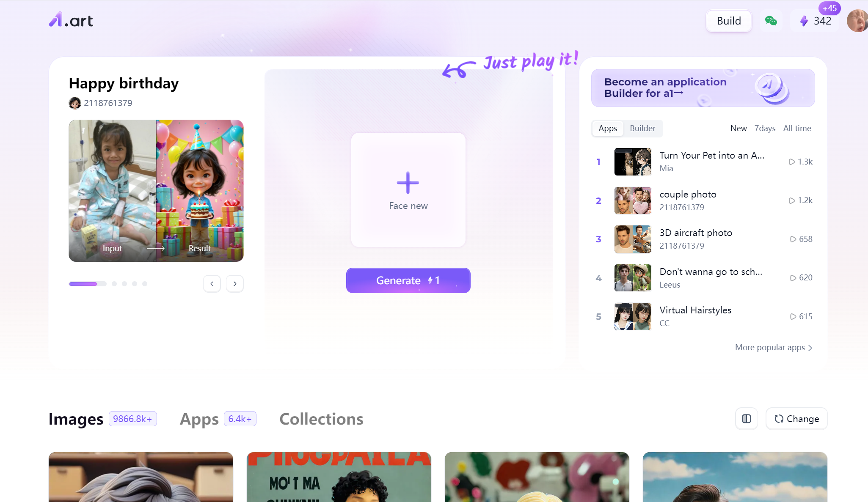
Task: Click previous arrow on carousel navigation
Action: coord(212,283)
